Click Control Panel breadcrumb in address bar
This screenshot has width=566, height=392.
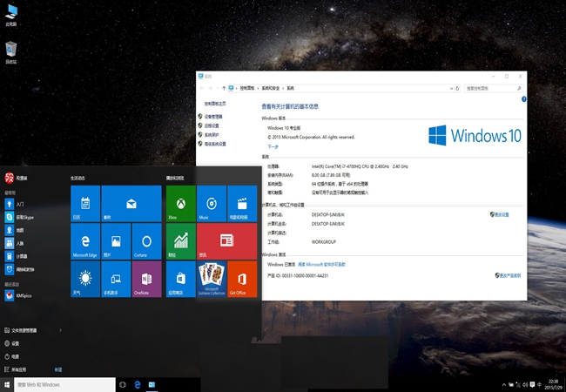click(x=247, y=88)
